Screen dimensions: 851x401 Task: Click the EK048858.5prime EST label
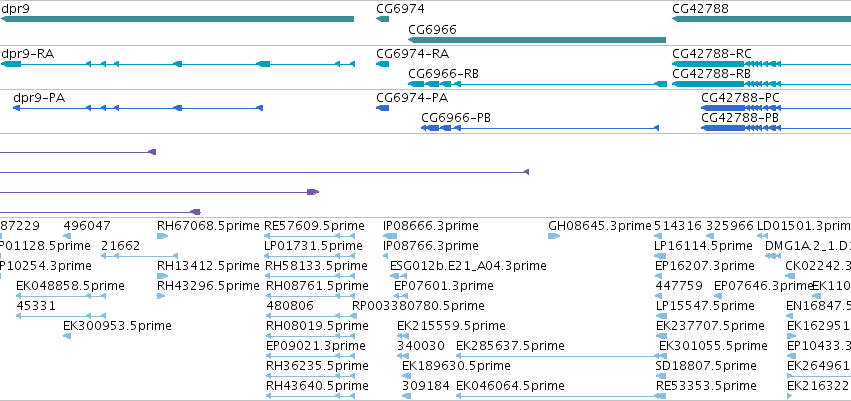(70, 286)
